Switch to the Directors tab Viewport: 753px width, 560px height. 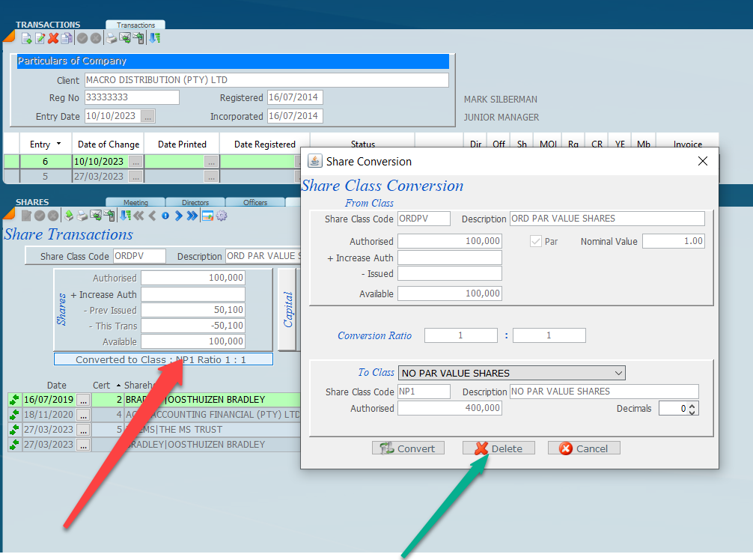[197, 202]
